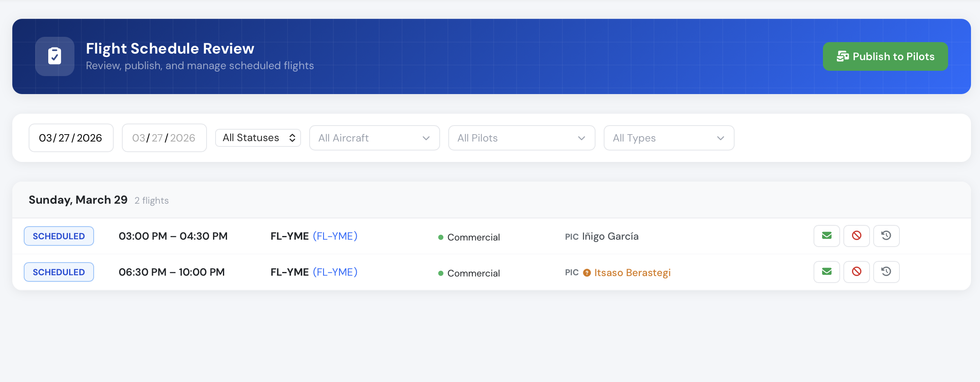Screen dimensions: 980x382
Task: Cancel the 06:30 PM flight
Action: (856, 272)
